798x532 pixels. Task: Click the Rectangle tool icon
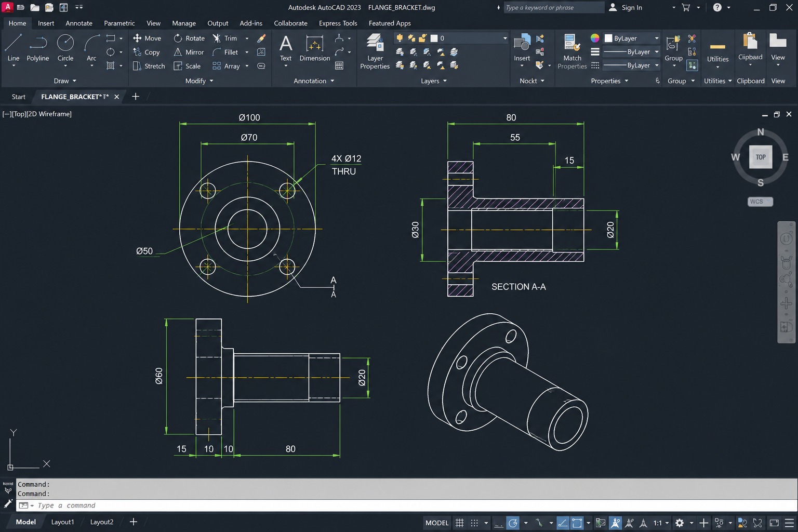point(111,38)
